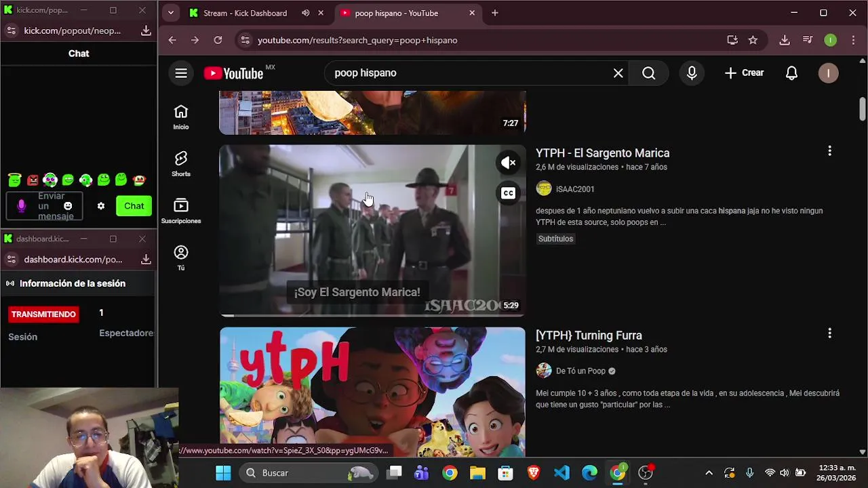Image resolution: width=868 pixels, height=488 pixels.
Task: Switch to Stream - Kick Dashboard tab
Action: [x=245, y=13]
